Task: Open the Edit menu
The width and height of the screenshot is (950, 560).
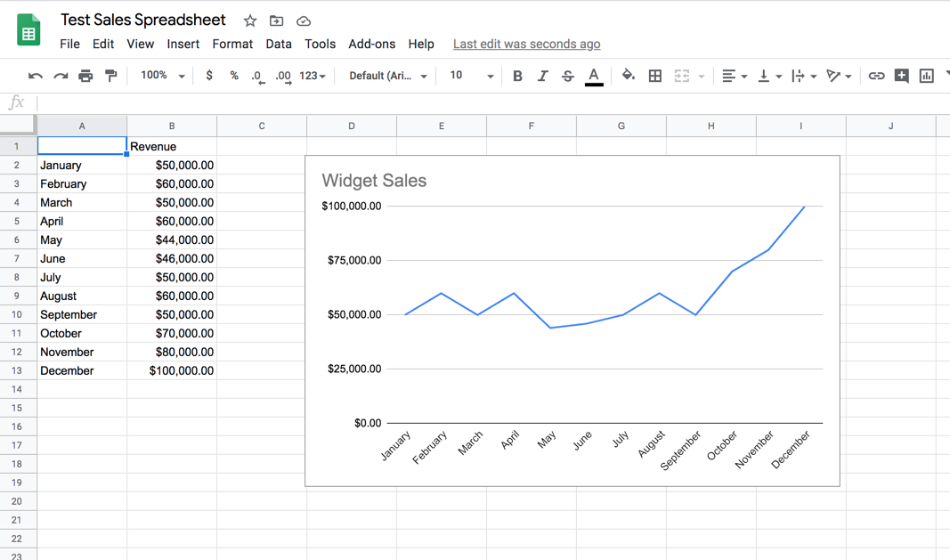Action: pos(103,44)
